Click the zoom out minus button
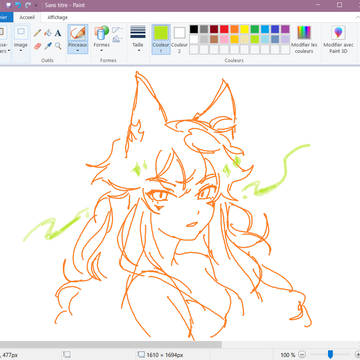The image size is (360, 360). 302,354
